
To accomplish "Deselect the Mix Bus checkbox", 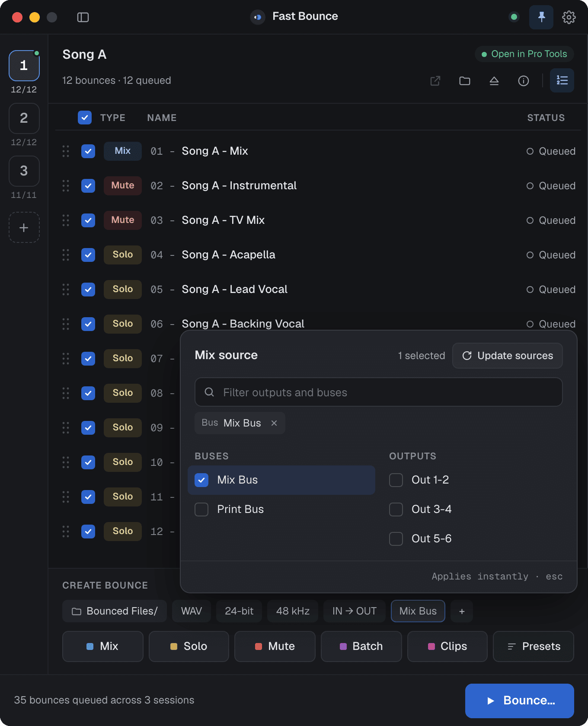I will [x=201, y=480].
